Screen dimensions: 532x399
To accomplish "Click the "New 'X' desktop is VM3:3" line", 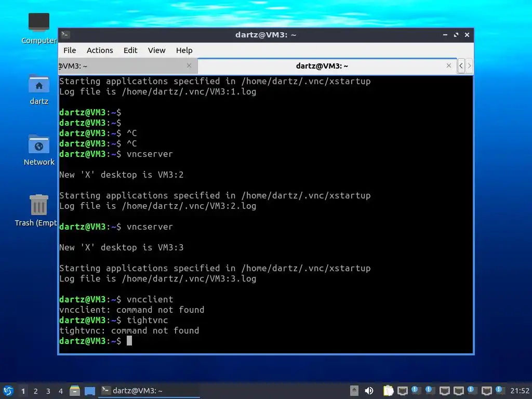I will [x=122, y=247].
